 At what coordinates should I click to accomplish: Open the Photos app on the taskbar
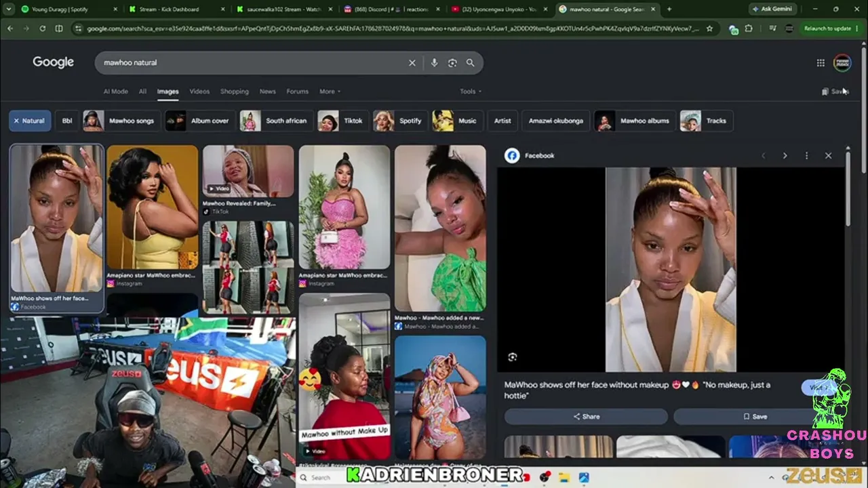(x=583, y=477)
